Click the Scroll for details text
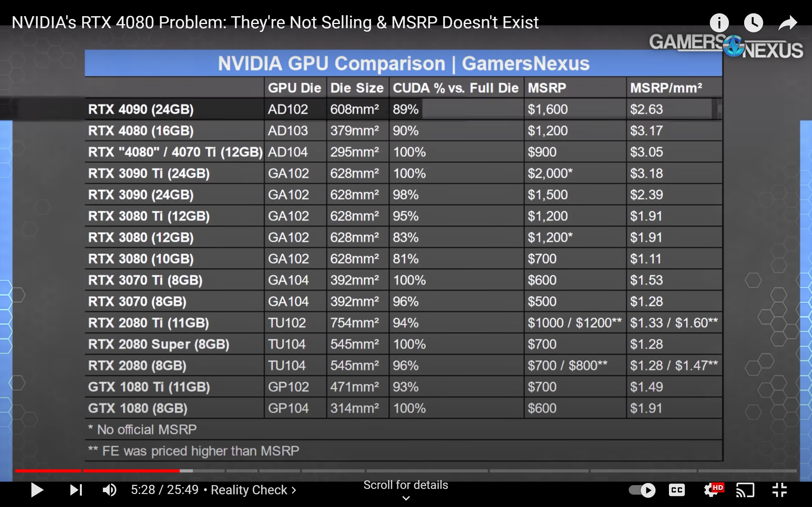The height and width of the screenshot is (507, 812). tap(406, 485)
